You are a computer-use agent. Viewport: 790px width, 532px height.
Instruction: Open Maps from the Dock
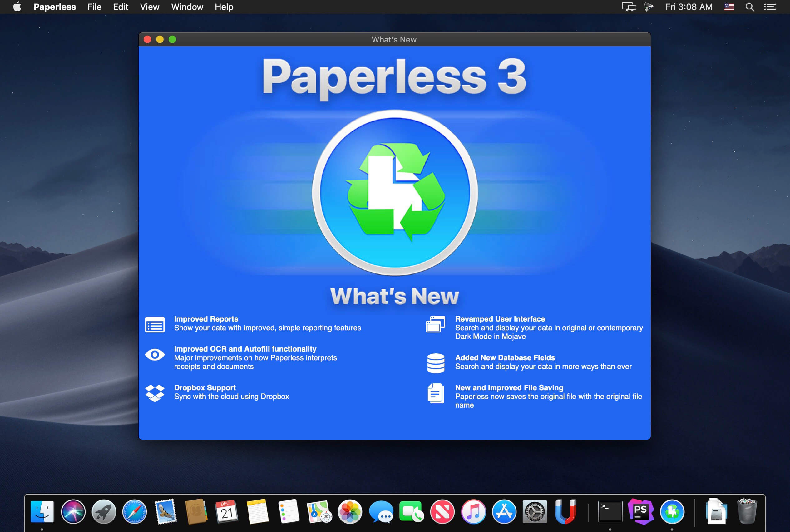click(x=319, y=511)
